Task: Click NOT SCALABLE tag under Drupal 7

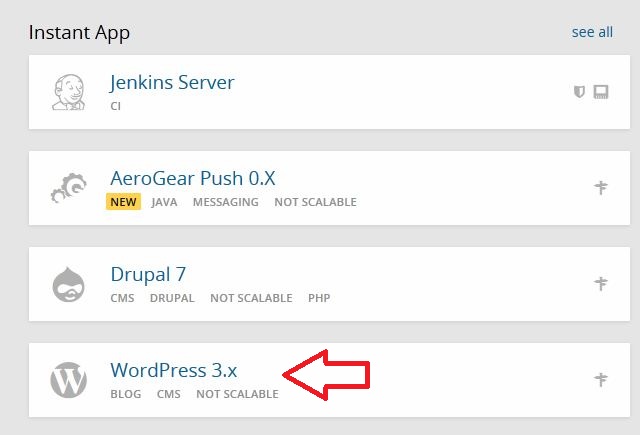Action: tap(251, 298)
